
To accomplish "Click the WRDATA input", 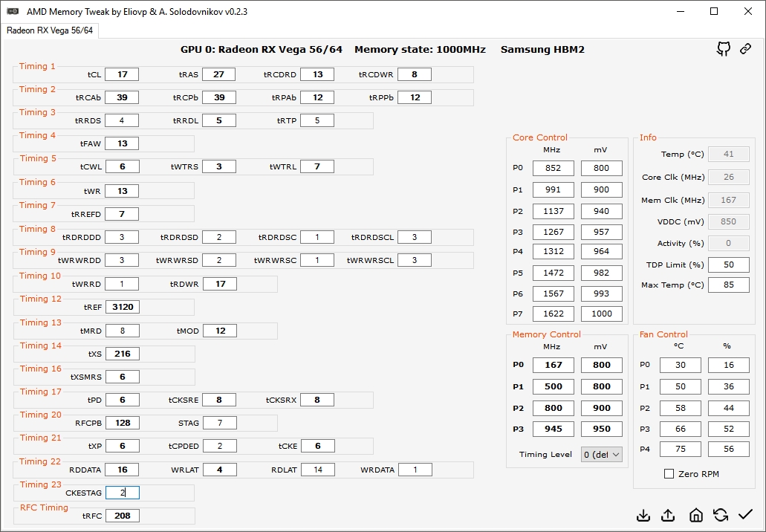I will (x=415, y=470).
